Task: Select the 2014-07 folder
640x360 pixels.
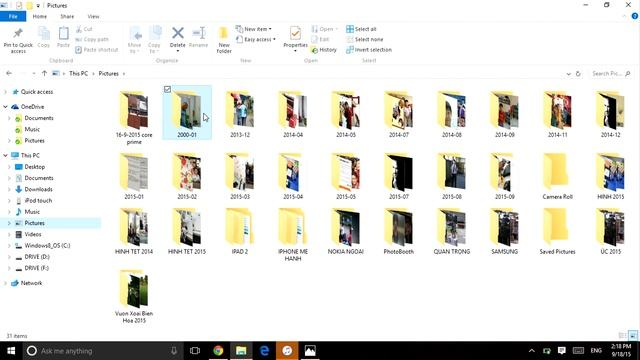Action: click(x=399, y=114)
